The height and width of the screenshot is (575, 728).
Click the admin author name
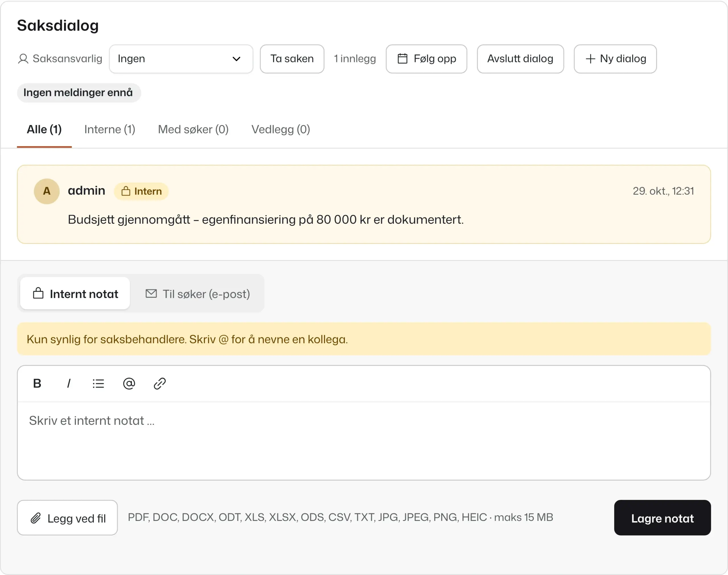pyautogui.click(x=86, y=191)
